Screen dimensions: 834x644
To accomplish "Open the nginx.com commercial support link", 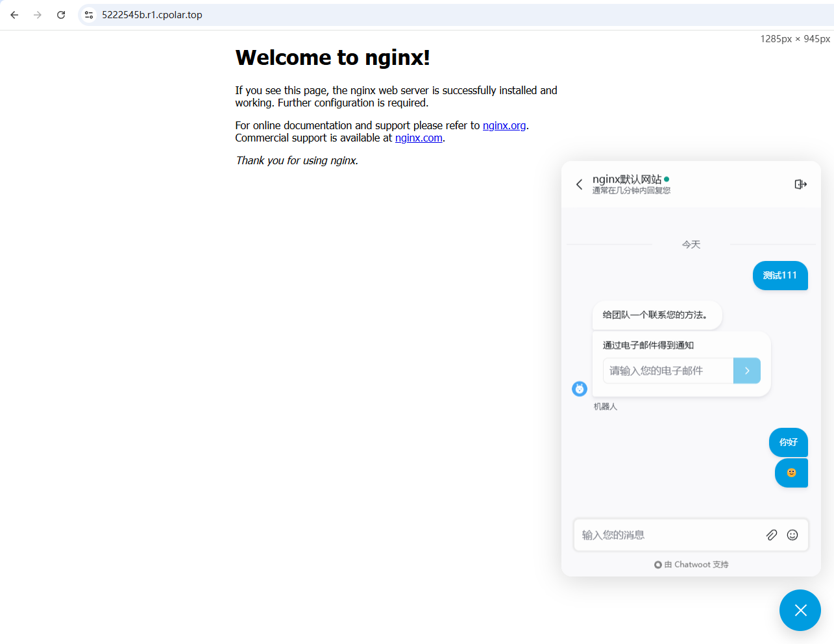I will click(x=419, y=138).
